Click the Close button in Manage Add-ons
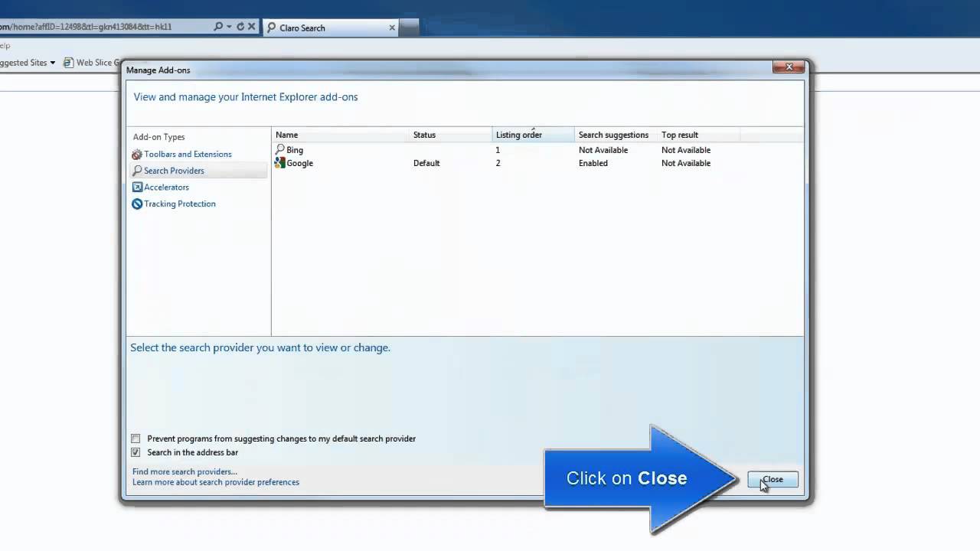The image size is (980, 551). (x=773, y=480)
